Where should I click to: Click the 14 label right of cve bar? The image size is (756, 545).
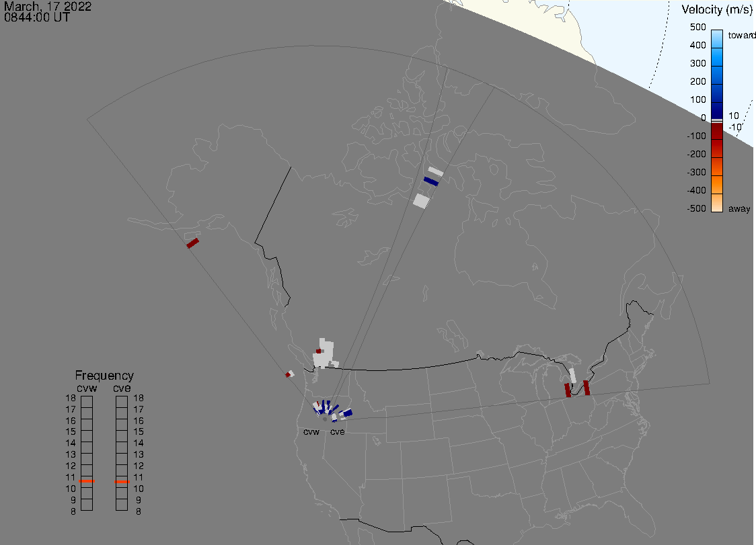coord(139,443)
